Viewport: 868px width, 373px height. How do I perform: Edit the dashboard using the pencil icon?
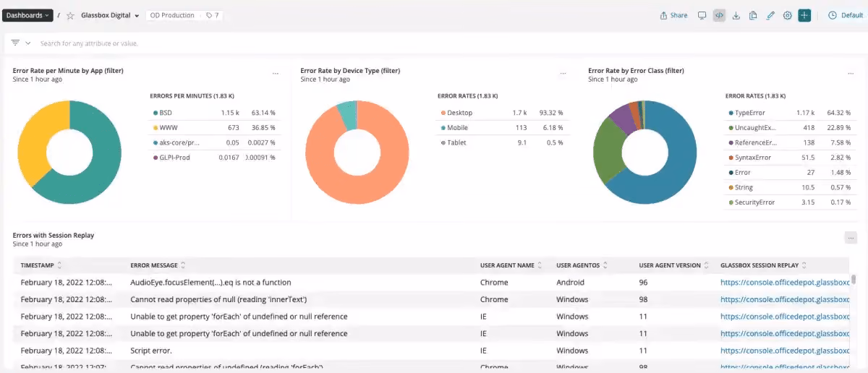(x=770, y=15)
